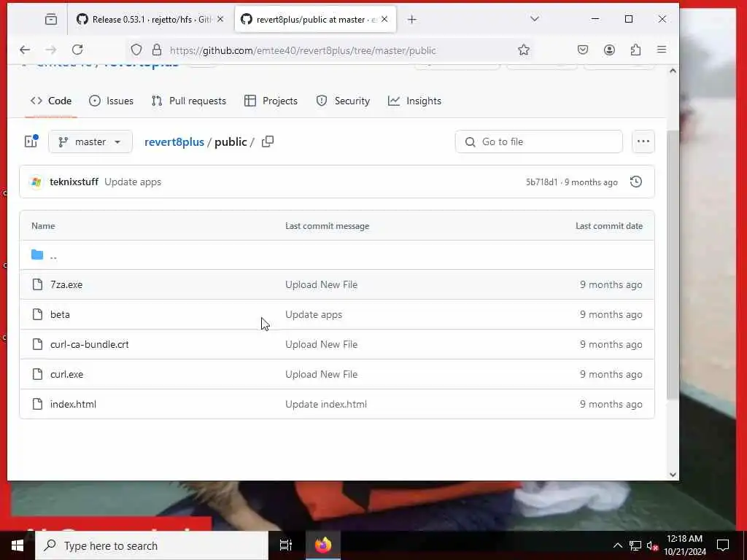Click Upload New File message for curl-ca-bundle.crt
747x560 pixels.
[x=322, y=345]
